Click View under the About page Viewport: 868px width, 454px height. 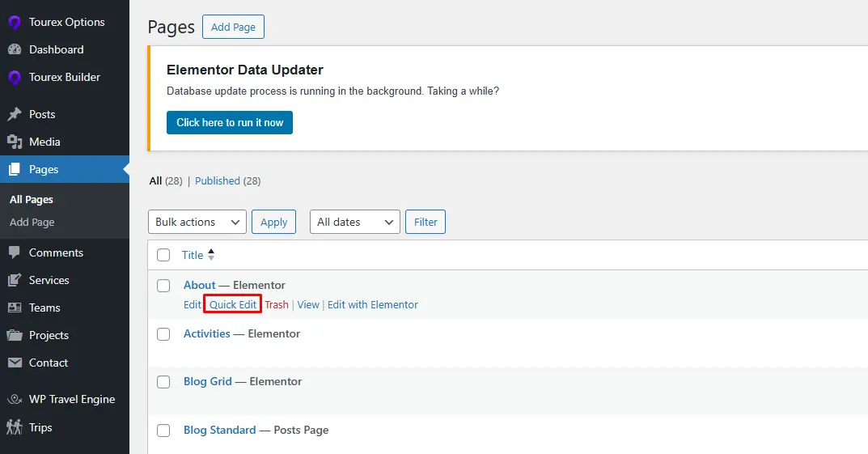[308, 305]
